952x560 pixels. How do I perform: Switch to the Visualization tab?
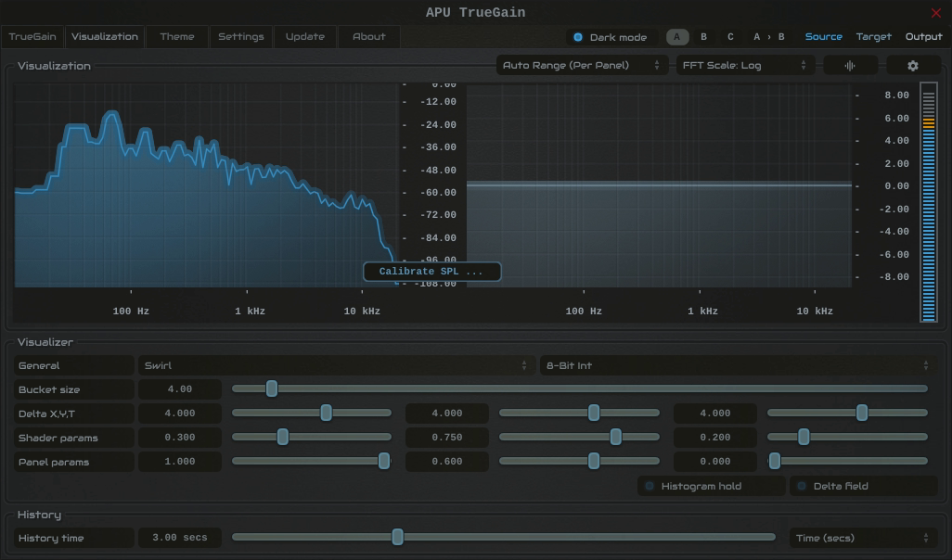[x=105, y=36]
